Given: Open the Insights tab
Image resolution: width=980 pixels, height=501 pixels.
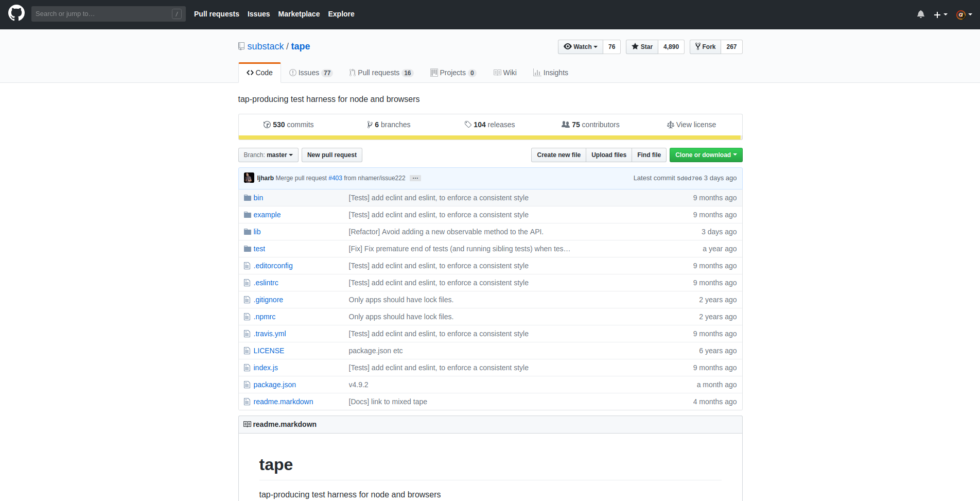Looking at the screenshot, I should (550, 73).
